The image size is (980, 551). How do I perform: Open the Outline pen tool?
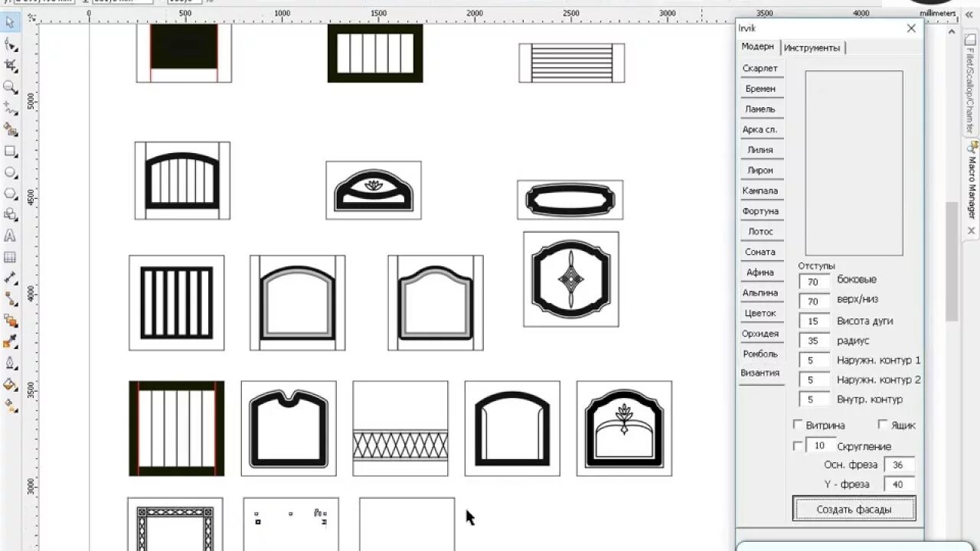coord(10,363)
